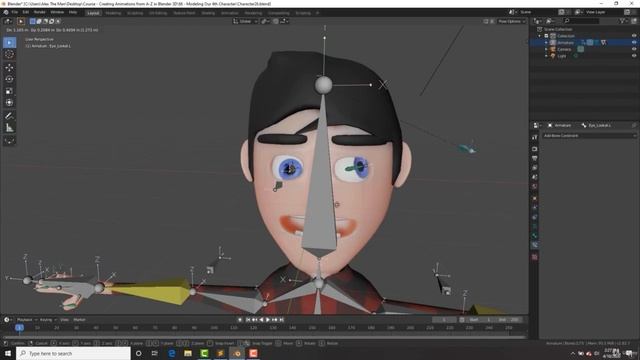The width and height of the screenshot is (640, 360).
Task: Activate the Cursor tool
Action: (9, 54)
